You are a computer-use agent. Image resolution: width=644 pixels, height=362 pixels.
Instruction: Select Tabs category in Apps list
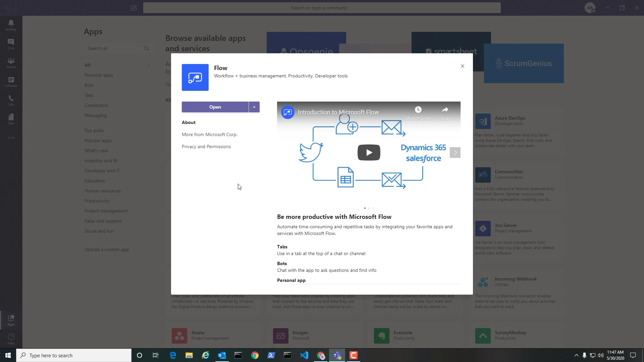click(x=89, y=95)
